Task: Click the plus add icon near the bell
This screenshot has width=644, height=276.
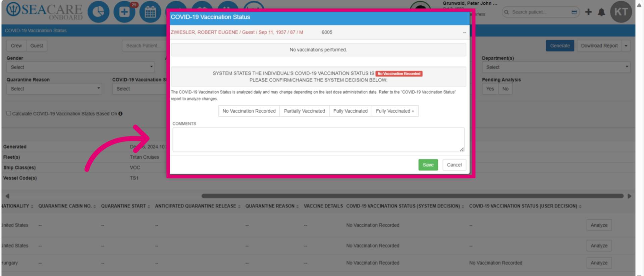Action: tap(588, 12)
